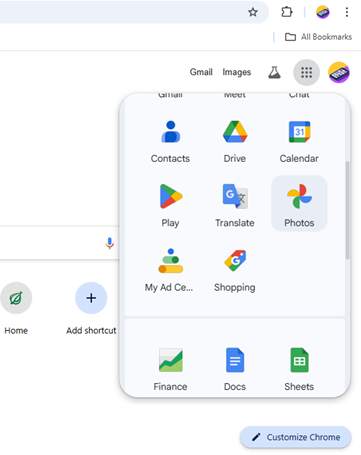
Task: Start voice search with microphone icon
Action: click(109, 243)
